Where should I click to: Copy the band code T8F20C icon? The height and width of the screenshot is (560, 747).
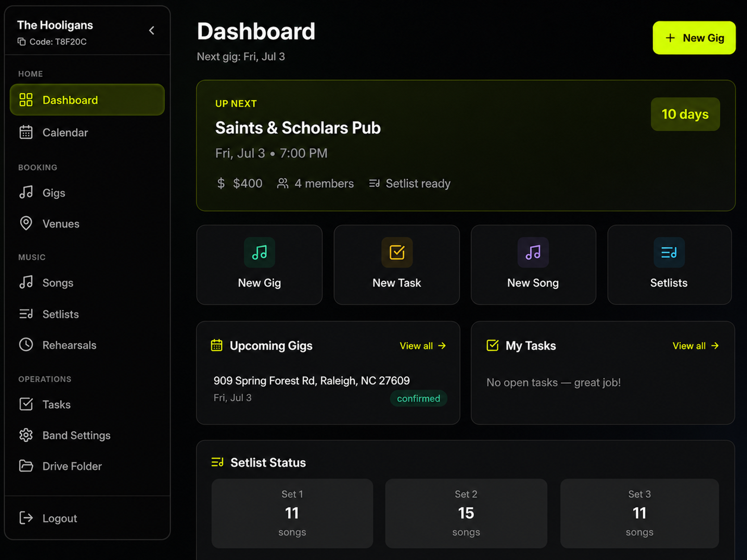point(22,42)
